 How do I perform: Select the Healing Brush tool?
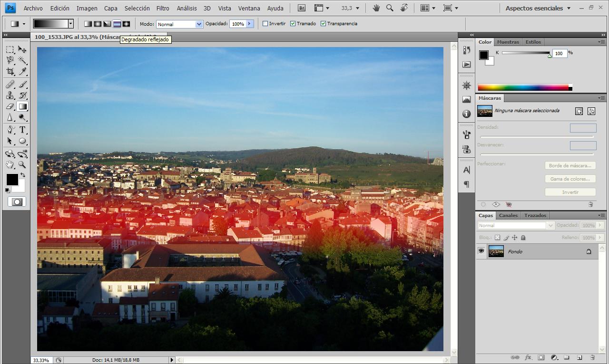(x=10, y=84)
